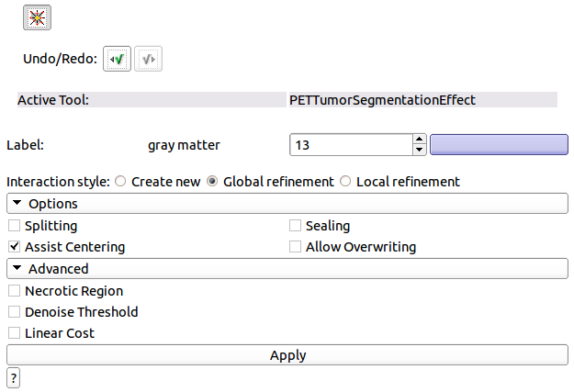The image size is (574, 392).
Task: Select Global refinement interaction style
Action: pyautogui.click(x=213, y=182)
